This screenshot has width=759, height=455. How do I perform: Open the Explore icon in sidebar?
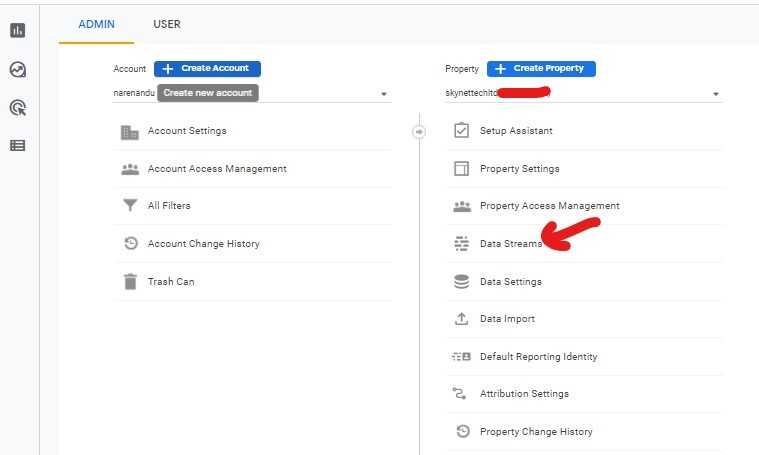[18, 70]
